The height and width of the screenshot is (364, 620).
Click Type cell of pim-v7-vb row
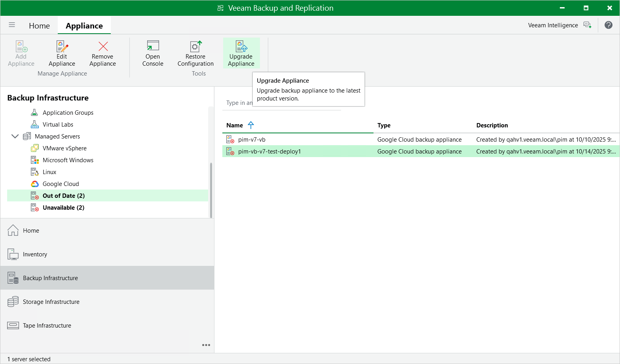tap(419, 139)
